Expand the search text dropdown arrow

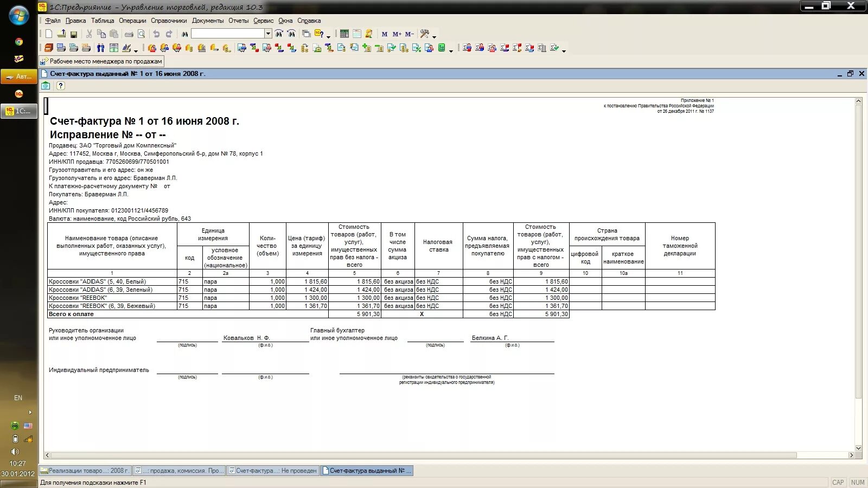[x=268, y=34]
